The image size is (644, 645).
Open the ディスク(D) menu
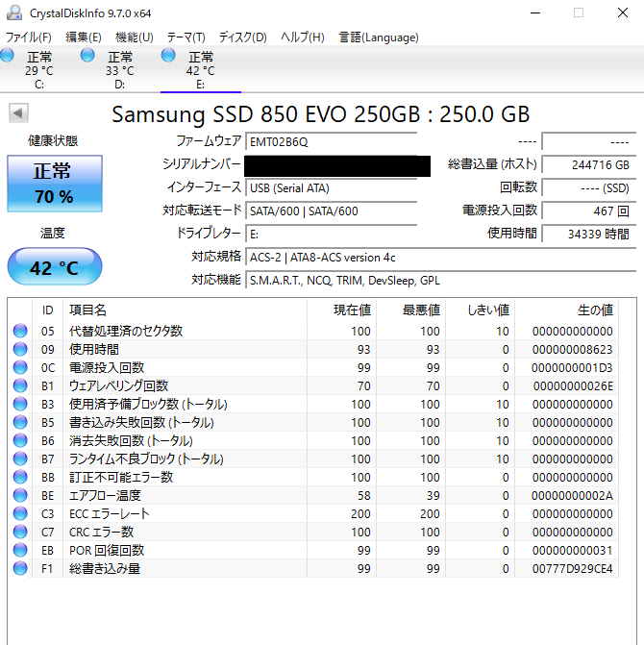(242, 37)
